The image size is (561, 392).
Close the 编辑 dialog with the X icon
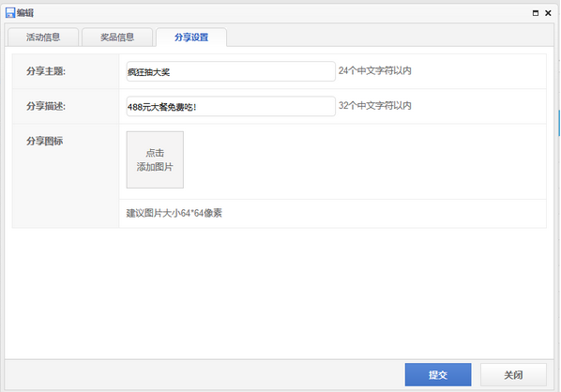tap(548, 13)
